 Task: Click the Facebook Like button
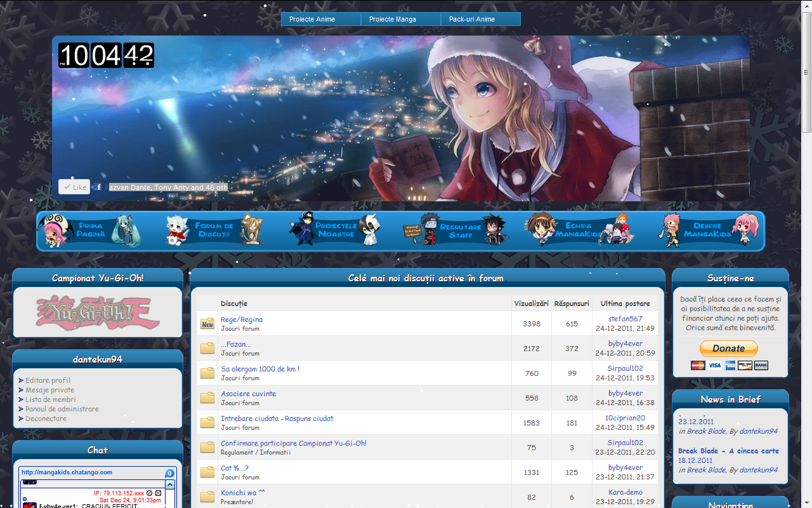[x=74, y=187]
